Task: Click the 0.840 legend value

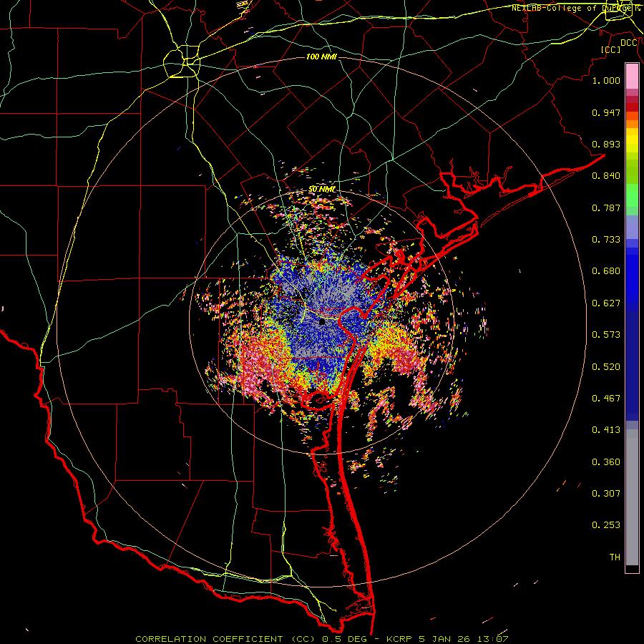Action: [x=606, y=176]
